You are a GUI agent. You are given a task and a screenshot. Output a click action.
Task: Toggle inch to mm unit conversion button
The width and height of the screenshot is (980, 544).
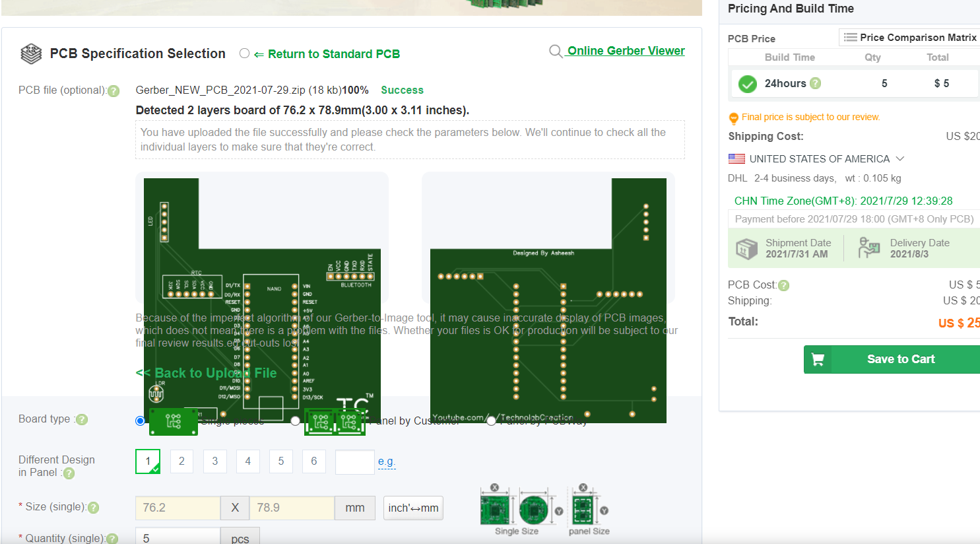pyautogui.click(x=413, y=508)
